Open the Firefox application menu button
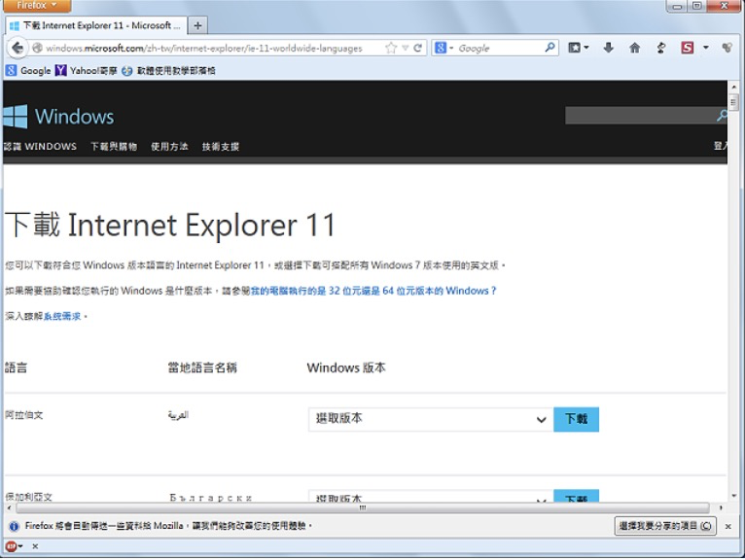Viewport: 745px width, 560px height. point(36,6)
